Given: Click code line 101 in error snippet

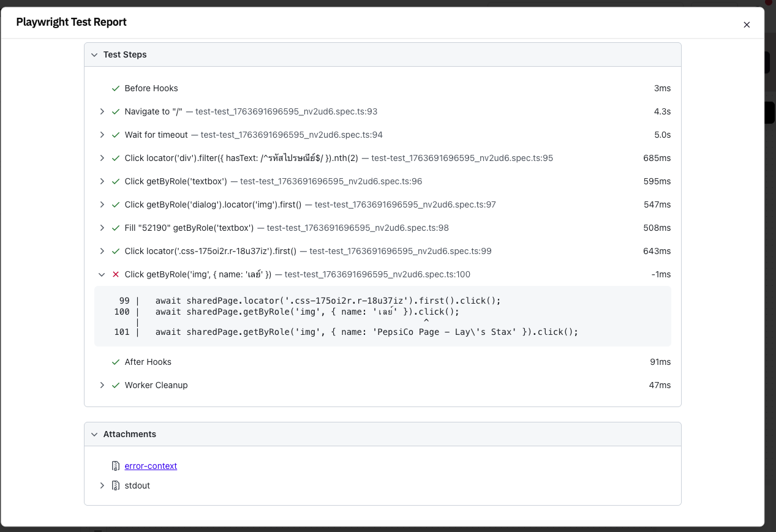Looking at the screenshot, I should (366, 332).
